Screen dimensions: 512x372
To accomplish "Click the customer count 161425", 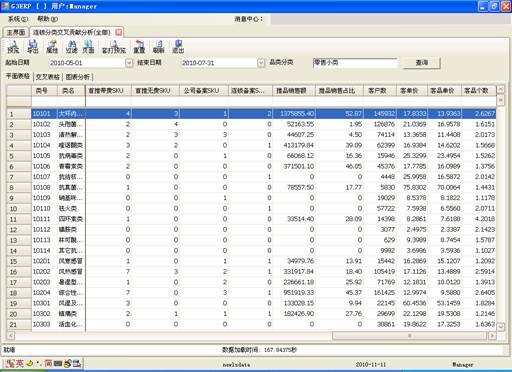I will pos(380,293).
